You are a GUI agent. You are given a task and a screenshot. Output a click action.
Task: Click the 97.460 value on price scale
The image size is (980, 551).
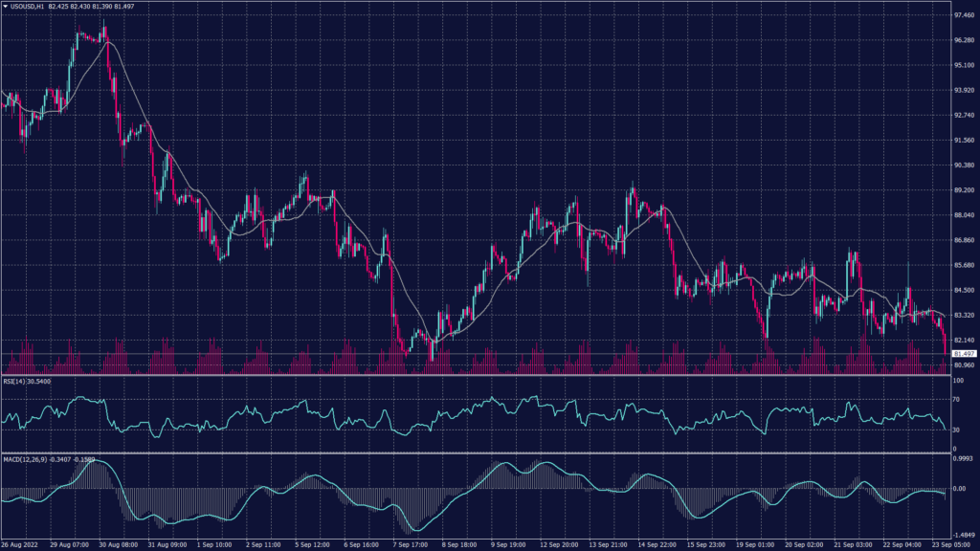tap(963, 16)
